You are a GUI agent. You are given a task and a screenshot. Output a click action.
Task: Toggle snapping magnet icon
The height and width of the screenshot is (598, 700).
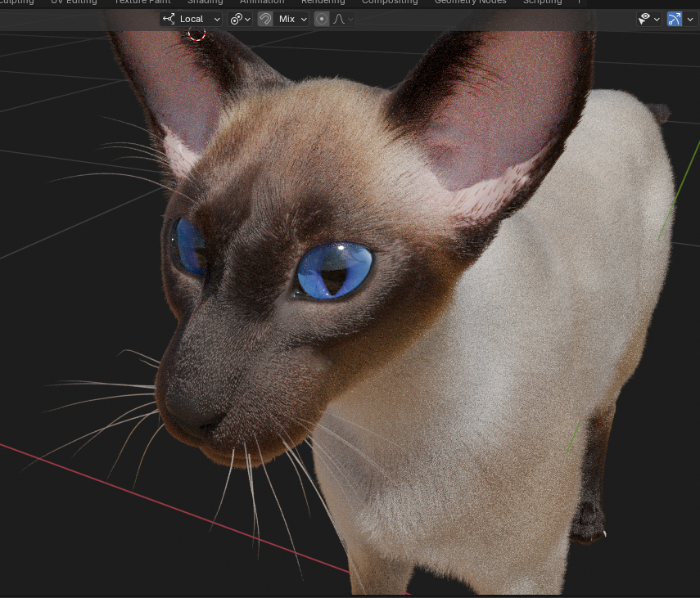(265, 19)
